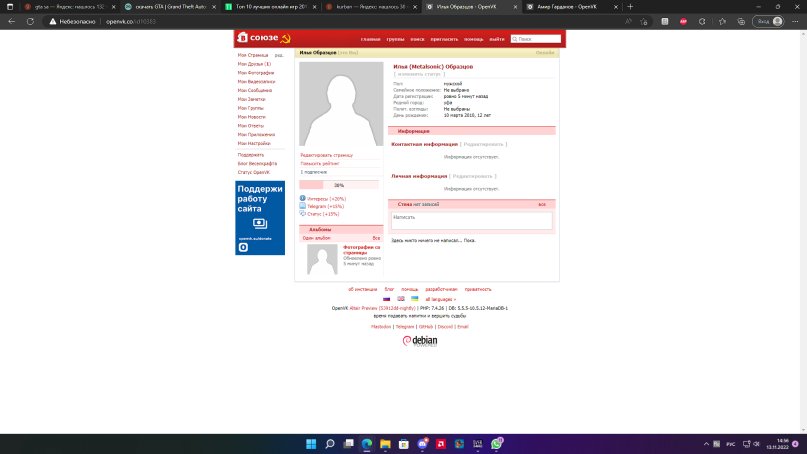The height and width of the screenshot is (454, 807).
Task: Click Редактировать страницу link
Action: [x=326, y=155]
